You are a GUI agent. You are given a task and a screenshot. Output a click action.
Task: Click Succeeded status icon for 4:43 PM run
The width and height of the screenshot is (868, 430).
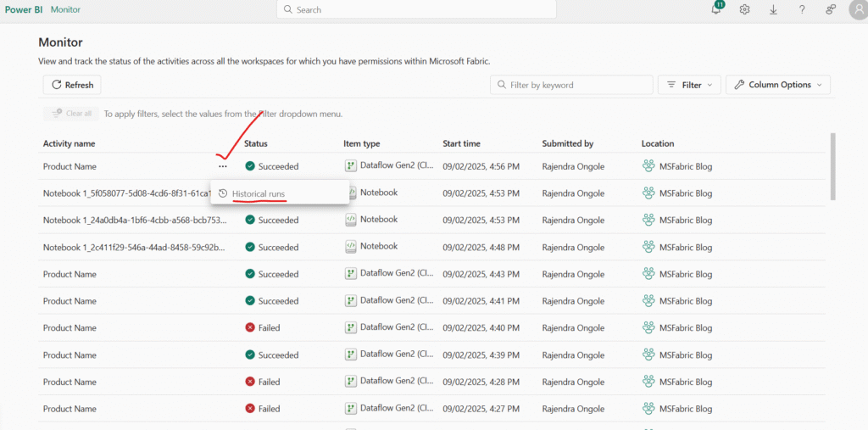pyautogui.click(x=250, y=274)
